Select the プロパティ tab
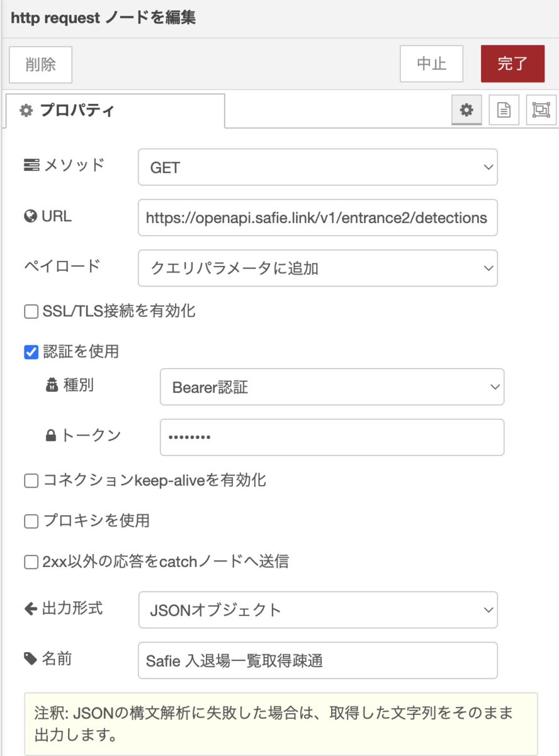This screenshot has height=756, width=559. click(x=115, y=110)
